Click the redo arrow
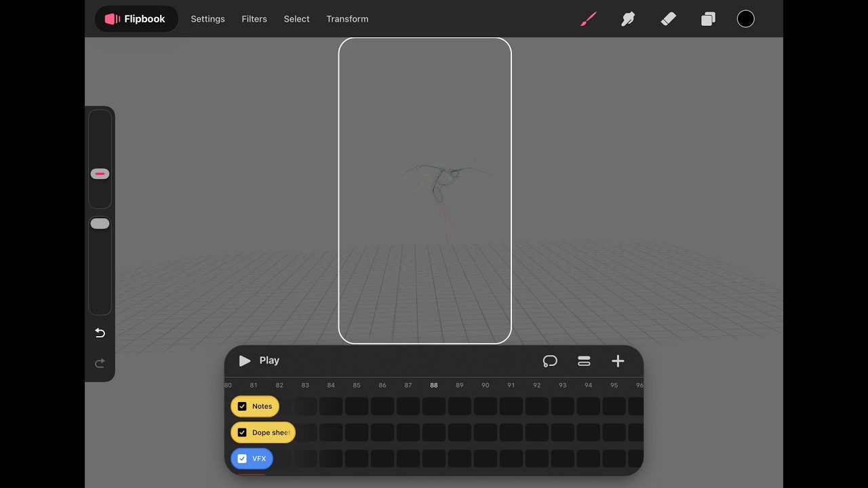Screen dimensions: 868x488 (x=100, y=363)
